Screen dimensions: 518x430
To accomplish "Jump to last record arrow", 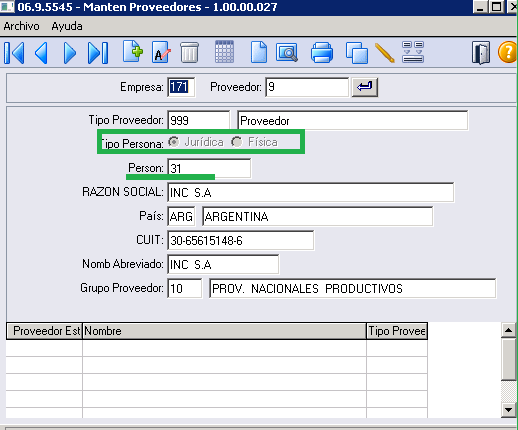I will click(x=98, y=53).
